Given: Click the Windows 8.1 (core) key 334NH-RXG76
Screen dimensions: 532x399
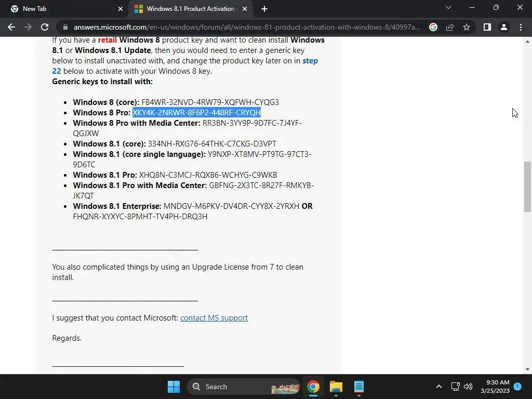Looking at the screenshot, I should pos(212,144).
